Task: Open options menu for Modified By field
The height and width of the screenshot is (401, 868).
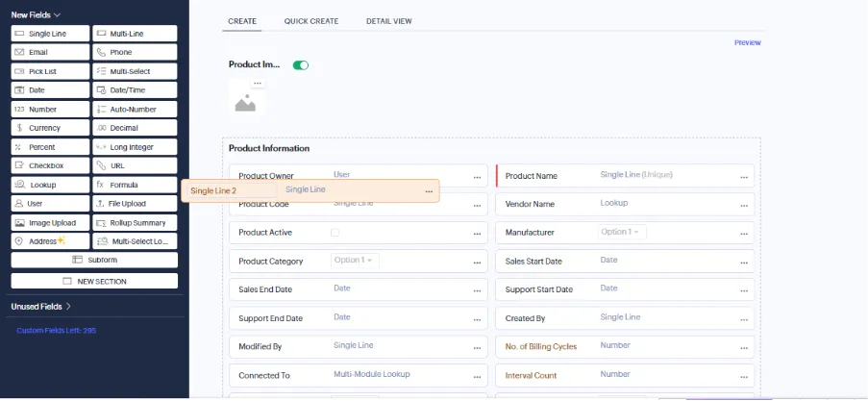Action: 477,348
